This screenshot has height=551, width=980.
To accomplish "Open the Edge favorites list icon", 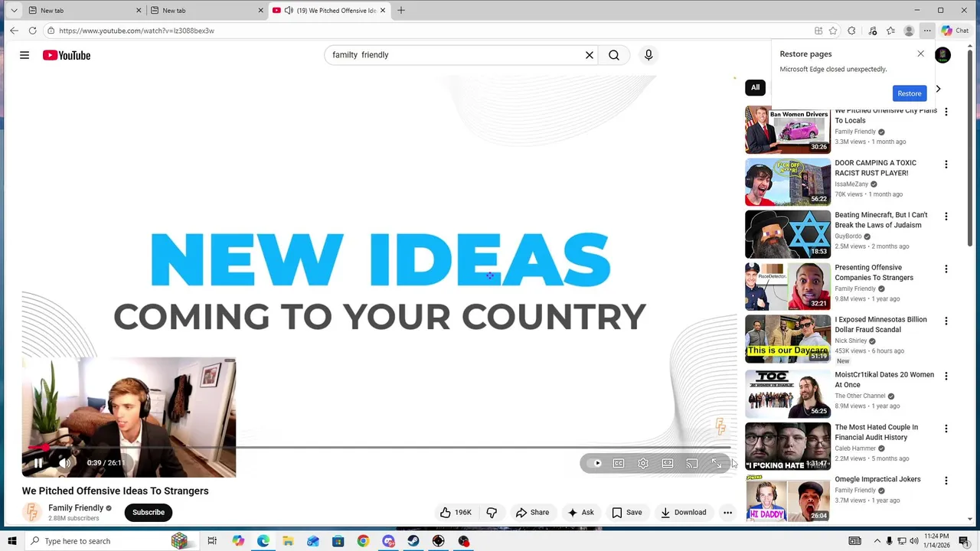I will coord(890,31).
